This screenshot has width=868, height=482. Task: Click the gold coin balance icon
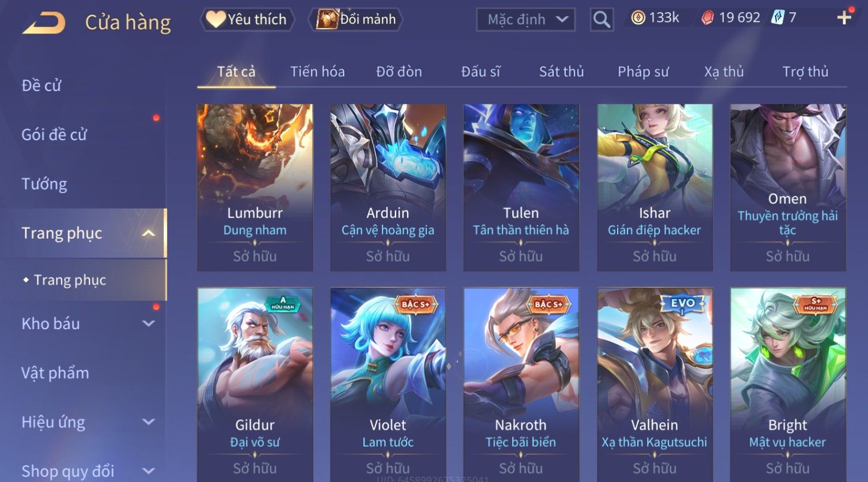coord(638,18)
